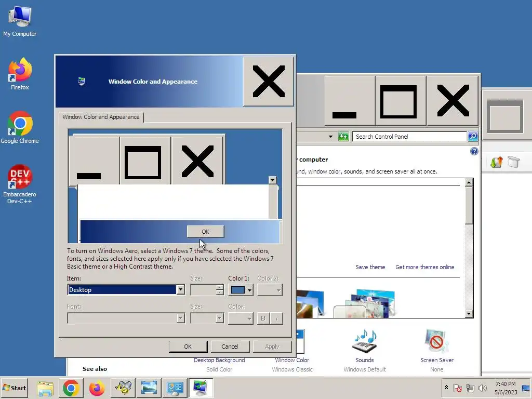Click OK button in the preview message box
This screenshot has width=532, height=399.
pyautogui.click(x=205, y=232)
